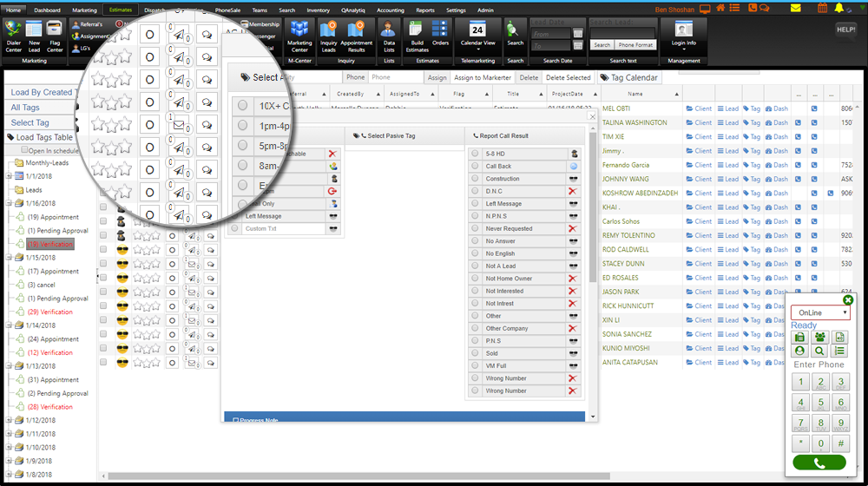Open the Inventory menu tab
The height and width of the screenshot is (486, 868).
tap(318, 10)
